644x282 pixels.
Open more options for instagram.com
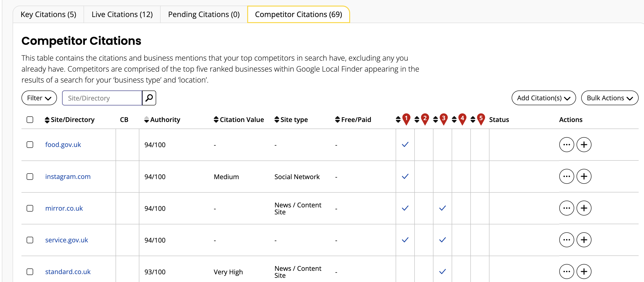pos(566,176)
